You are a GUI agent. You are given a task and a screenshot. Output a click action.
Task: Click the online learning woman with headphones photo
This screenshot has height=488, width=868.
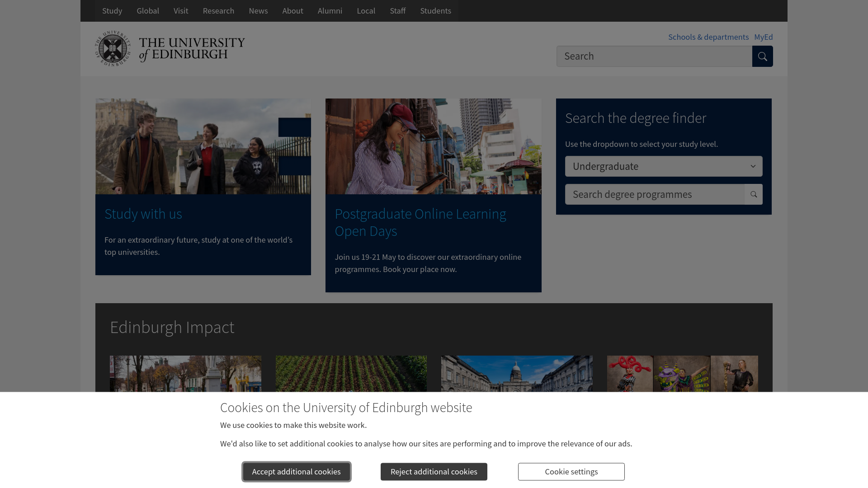(434, 146)
